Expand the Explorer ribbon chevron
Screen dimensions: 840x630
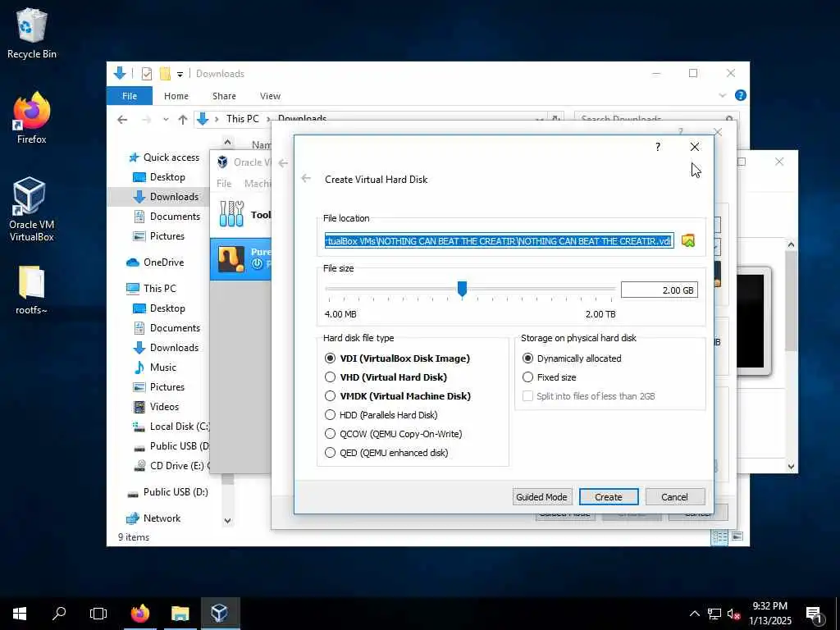(x=722, y=95)
